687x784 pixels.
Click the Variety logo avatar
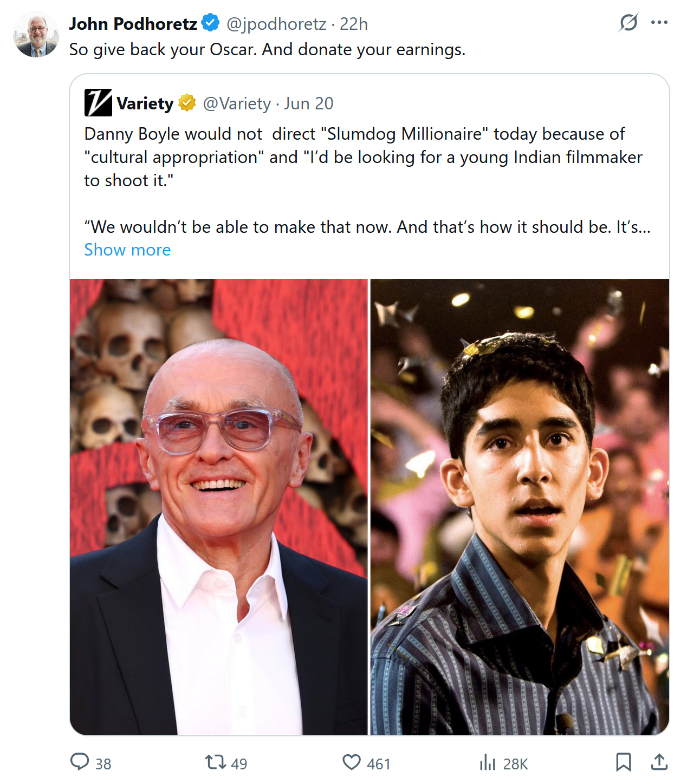pos(98,103)
